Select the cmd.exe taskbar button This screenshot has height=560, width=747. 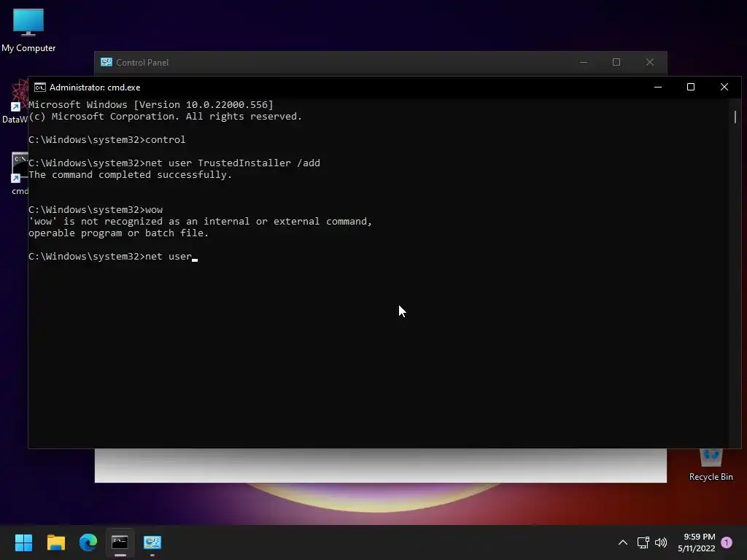pos(120,542)
